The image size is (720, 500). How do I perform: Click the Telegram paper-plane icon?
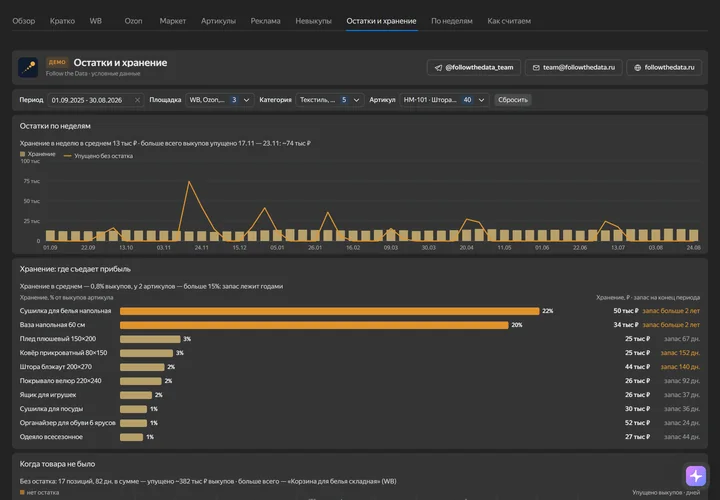(x=438, y=68)
